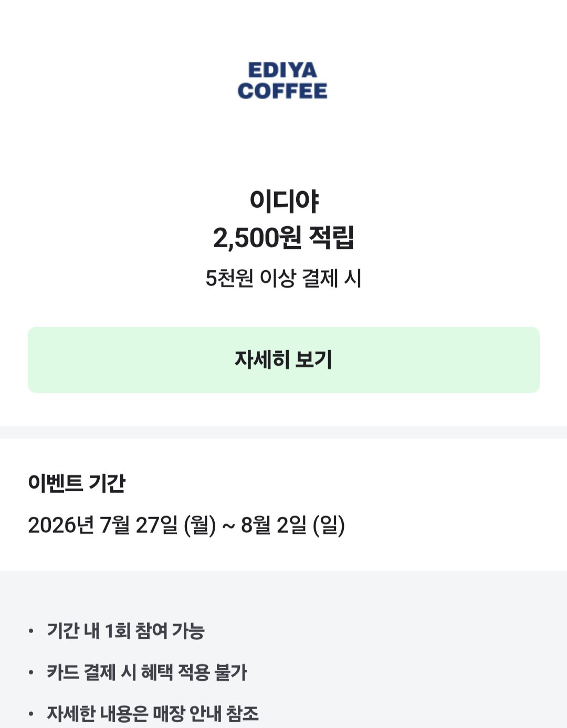Tap the tilde between the event dates
This screenshot has width=567, height=728.
pyautogui.click(x=228, y=525)
